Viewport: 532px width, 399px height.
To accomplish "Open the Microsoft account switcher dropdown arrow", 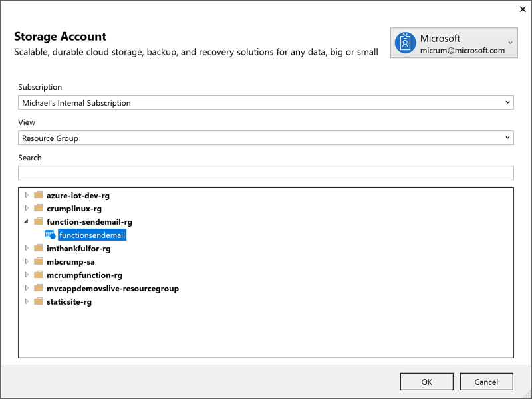I will (x=510, y=43).
